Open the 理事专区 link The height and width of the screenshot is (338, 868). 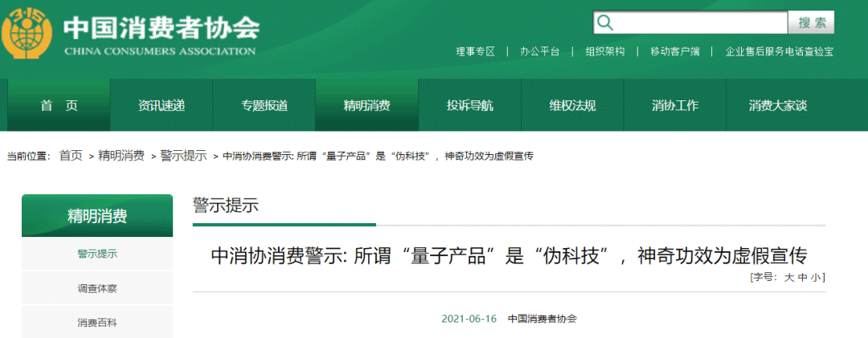pyautogui.click(x=475, y=51)
